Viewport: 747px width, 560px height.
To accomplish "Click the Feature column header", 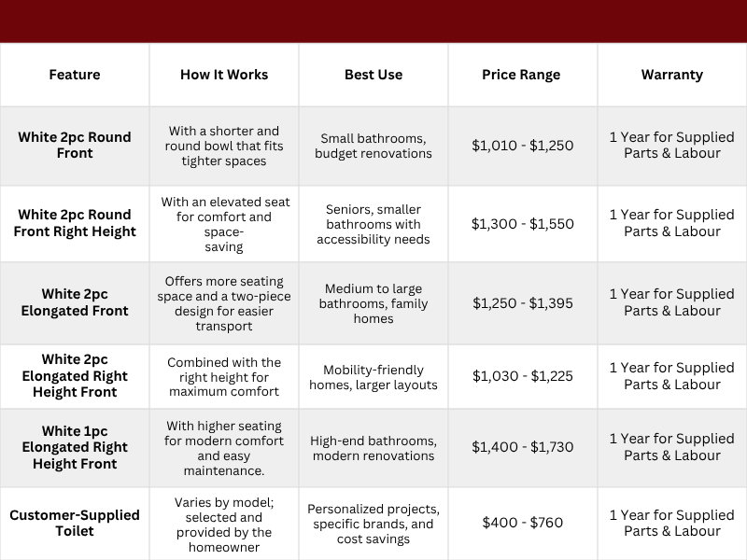I will pos(75,75).
